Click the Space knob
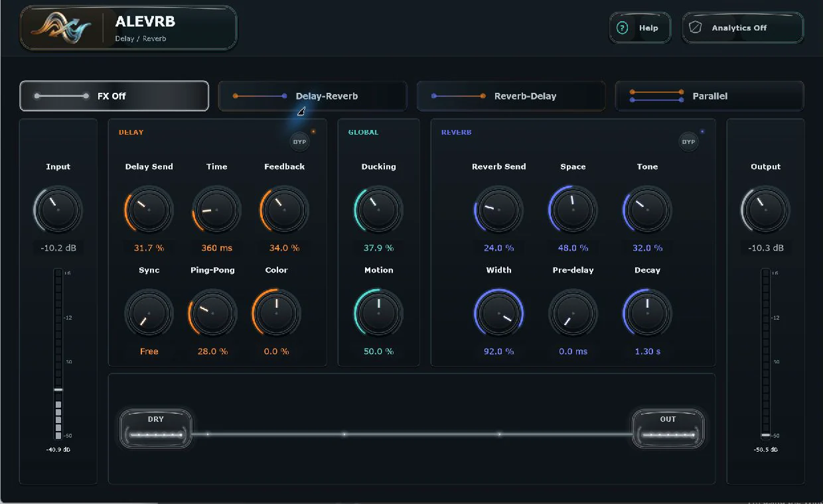The width and height of the screenshot is (823, 504). [573, 210]
